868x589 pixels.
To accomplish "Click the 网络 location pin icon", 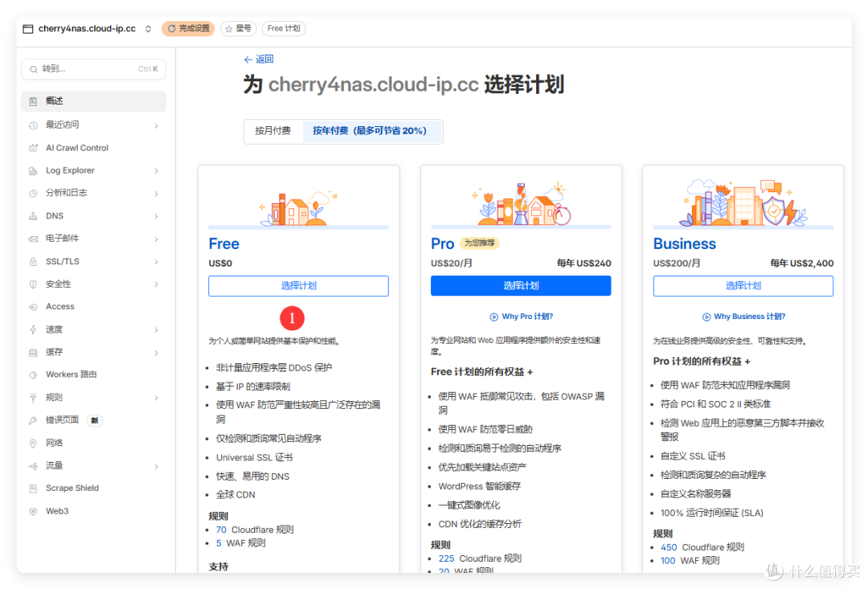I will 33,443.
